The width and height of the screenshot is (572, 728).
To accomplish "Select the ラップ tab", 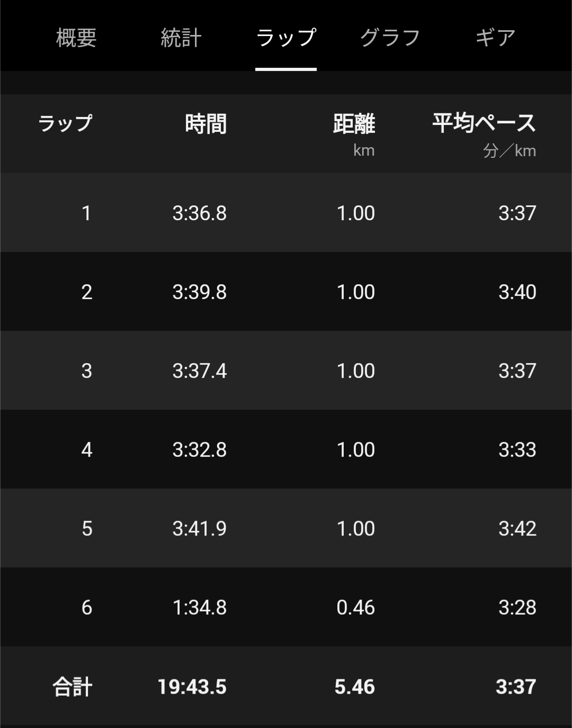I will coord(286,38).
